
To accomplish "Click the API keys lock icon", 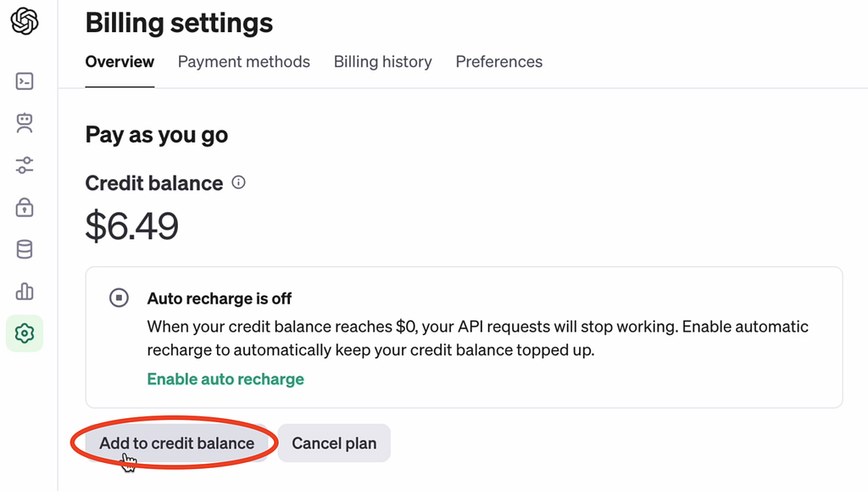I will pyautogui.click(x=25, y=207).
